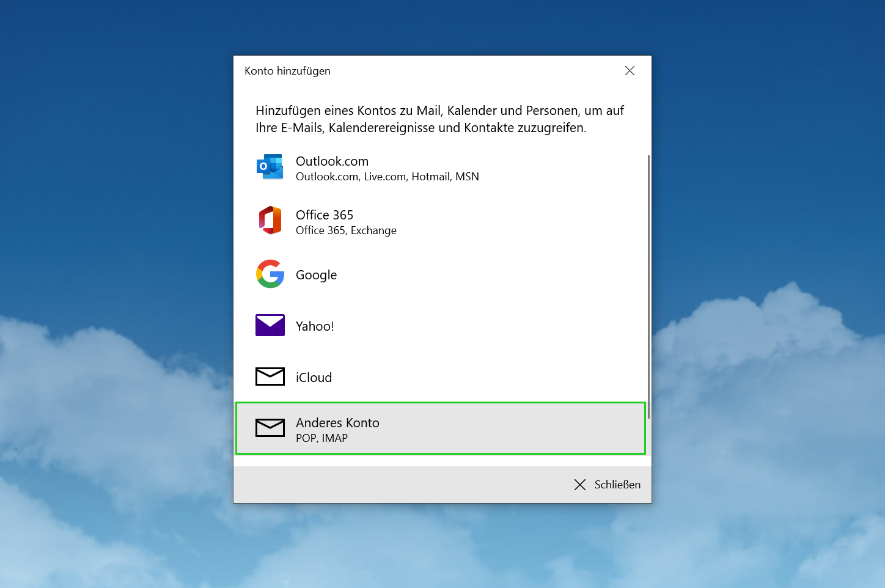Screen dimensions: 885x588
Task: Click the 'Konto hinzufügen' title text
Action: coord(287,71)
